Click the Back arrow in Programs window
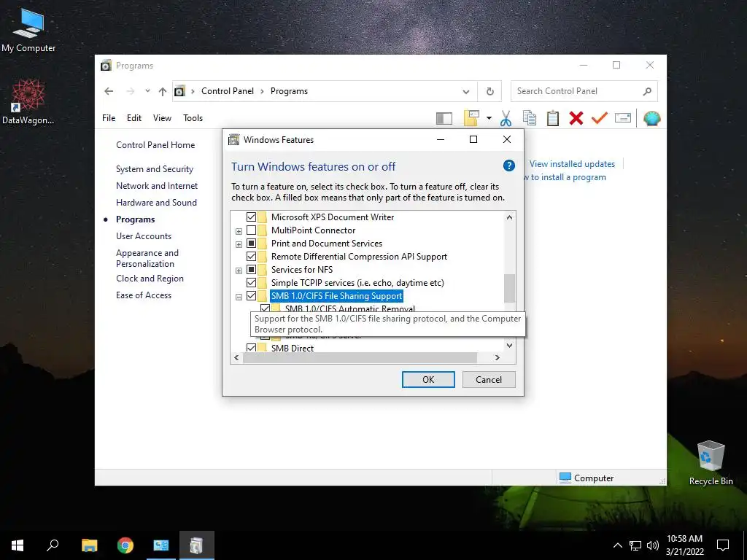The width and height of the screenshot is (747, 560). point(109,91)
